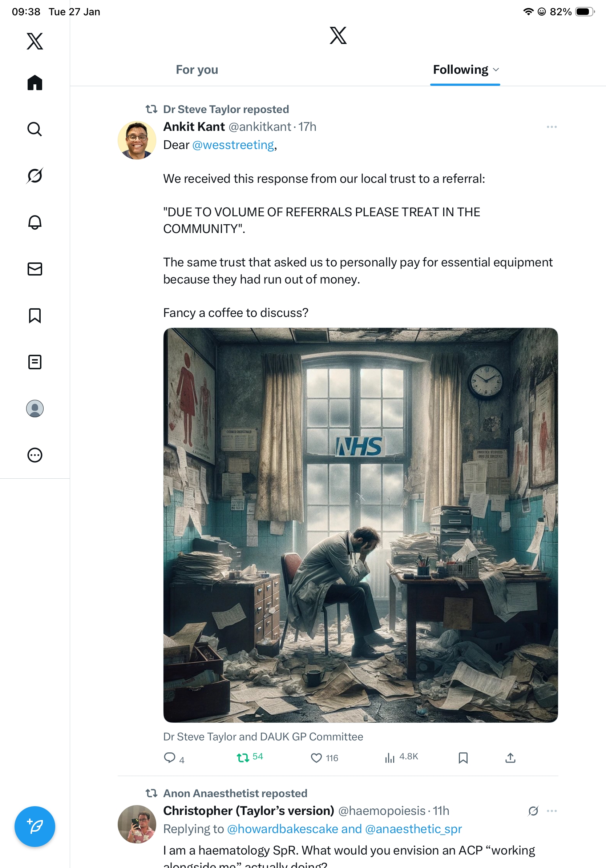Like Ankit Kant's post

click(324, 758)
